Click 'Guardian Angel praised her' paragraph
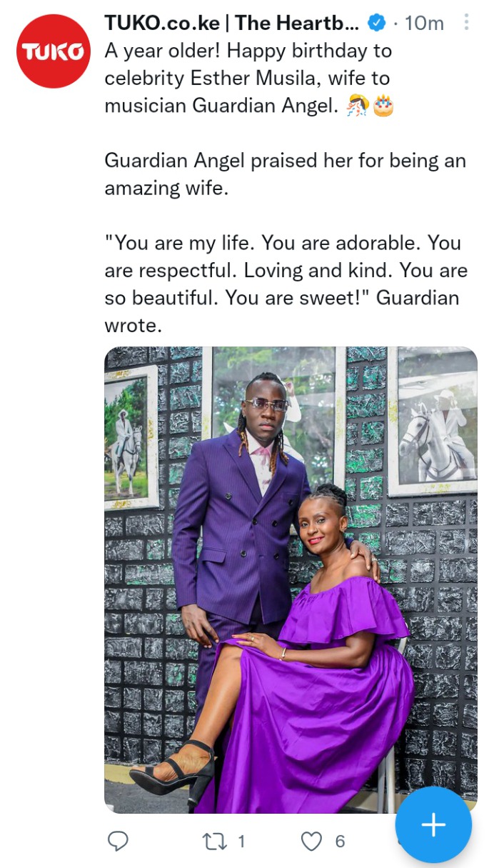The width and height of the screenshot is (494, 868). [x=286, y=174]
